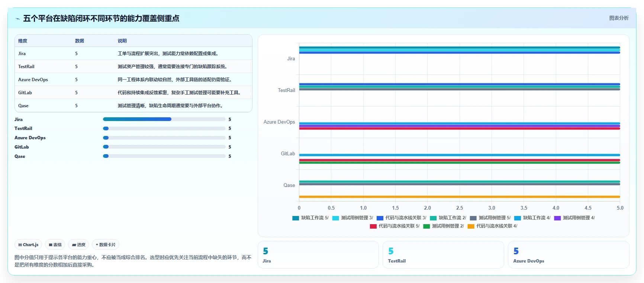Click the panel title 五个平台在缺陷闭环不同环节的能力覆盖侧重点
Image resolution: width=644 pixels, height=283 pixels.
click(101, 18)
